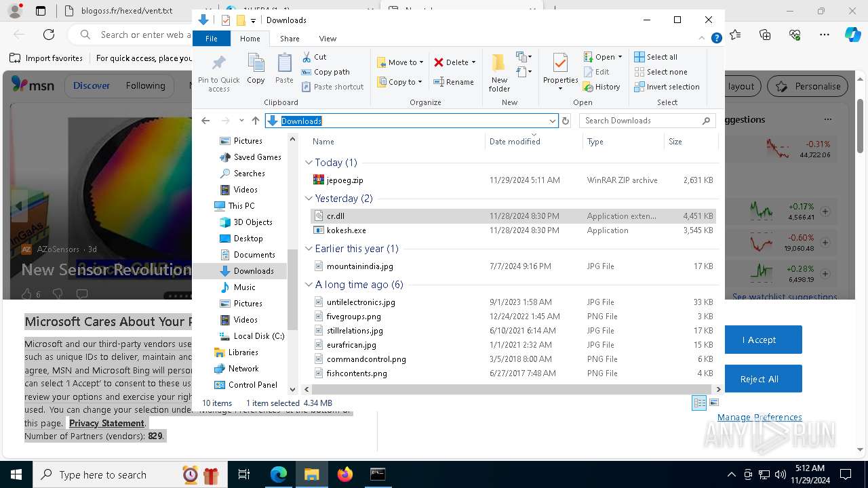Click Invert selection in ribbon
Screen dimensions: 868x488
click(x=667, y=87)
